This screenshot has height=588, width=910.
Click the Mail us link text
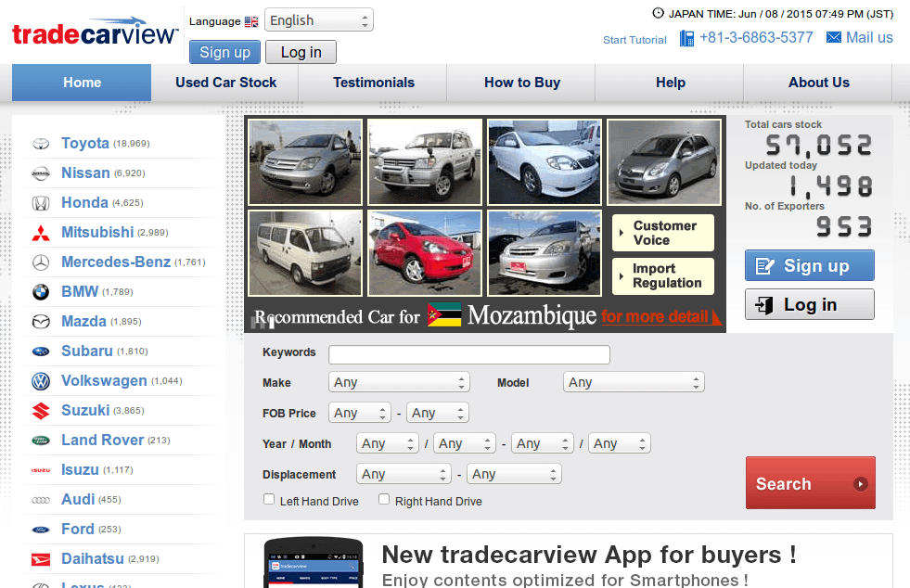tap(869, 38)
